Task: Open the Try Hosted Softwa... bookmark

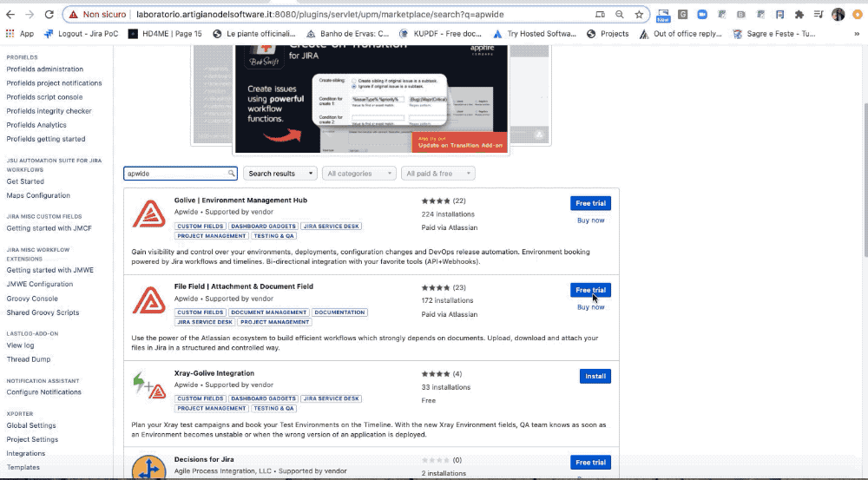Action: (535, 34)
